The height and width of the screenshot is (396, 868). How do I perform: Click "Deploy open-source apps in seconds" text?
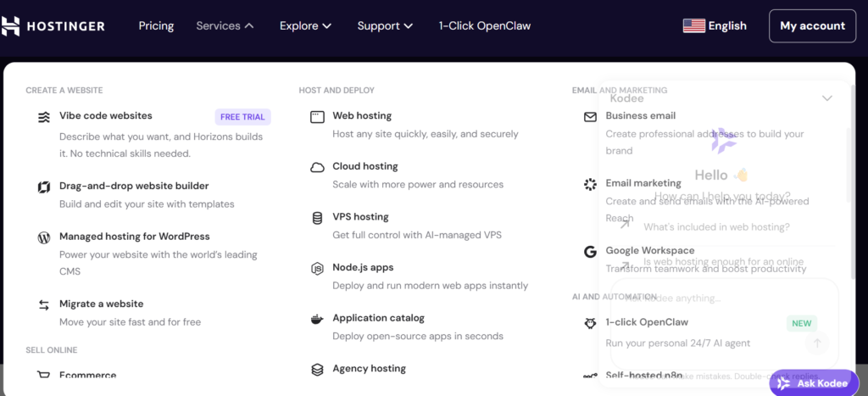click(x=418, y=336)
